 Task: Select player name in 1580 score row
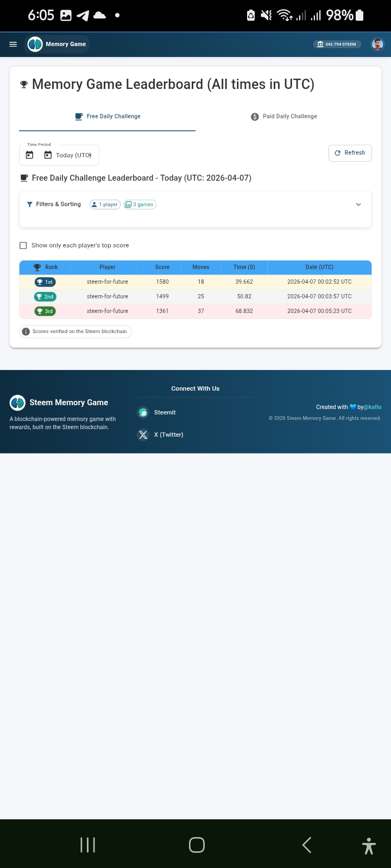pyautogui.click(x=108, y=282)
